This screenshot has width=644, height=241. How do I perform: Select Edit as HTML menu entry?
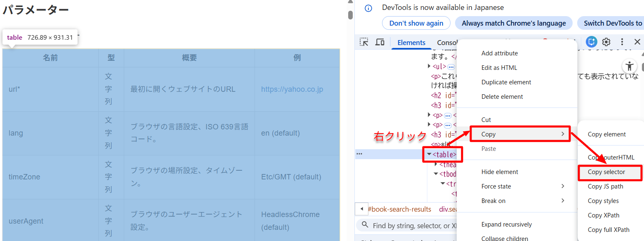point(499,68)
